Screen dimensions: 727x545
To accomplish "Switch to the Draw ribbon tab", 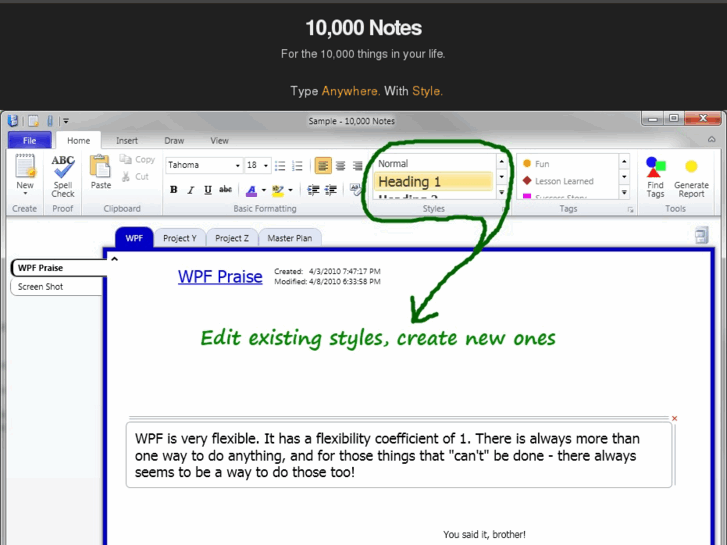I will tap(174, 141).
